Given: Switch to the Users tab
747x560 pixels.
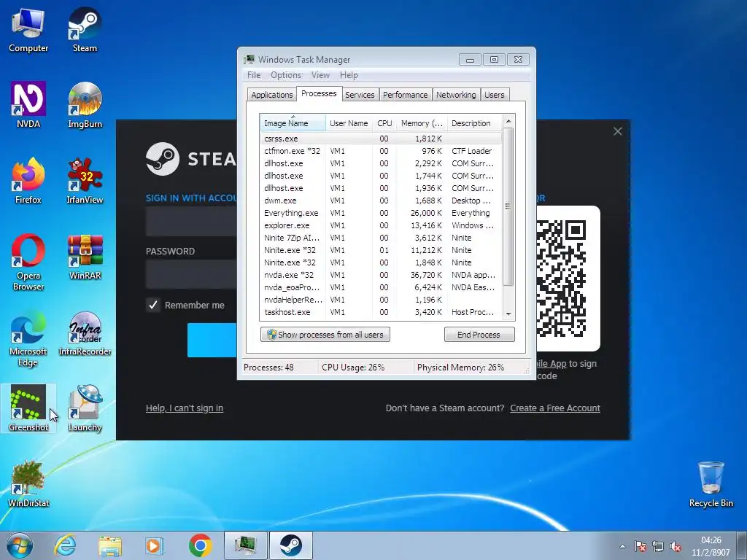Looking at the screenshot, I should 495,95.
